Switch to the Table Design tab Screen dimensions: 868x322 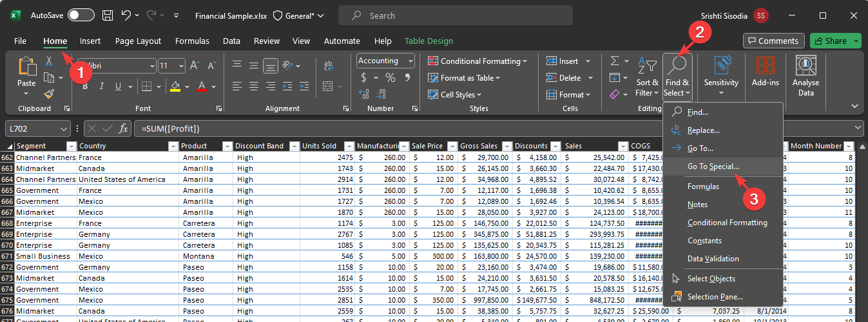[429, 41]
